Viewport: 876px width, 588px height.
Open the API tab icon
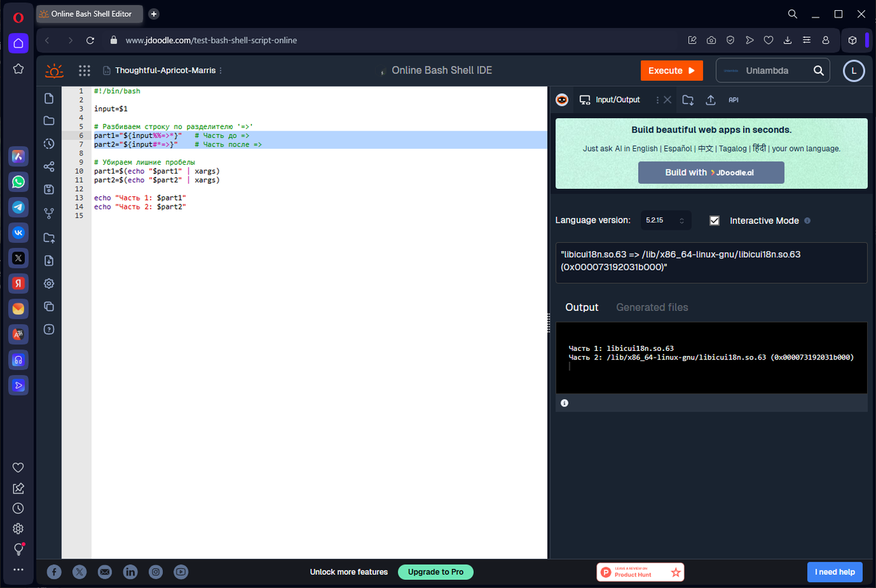pos(734,100)
